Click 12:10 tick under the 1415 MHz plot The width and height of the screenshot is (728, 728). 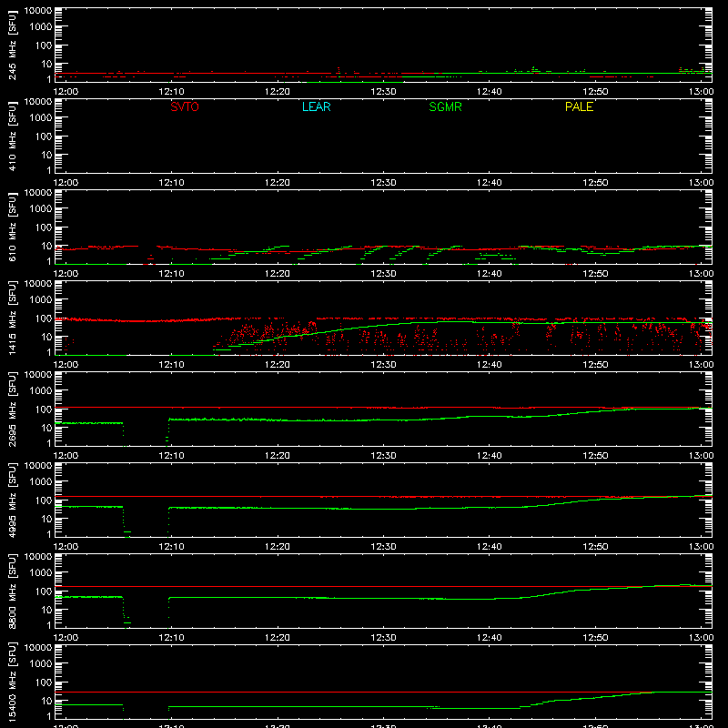tap(172, 365)
